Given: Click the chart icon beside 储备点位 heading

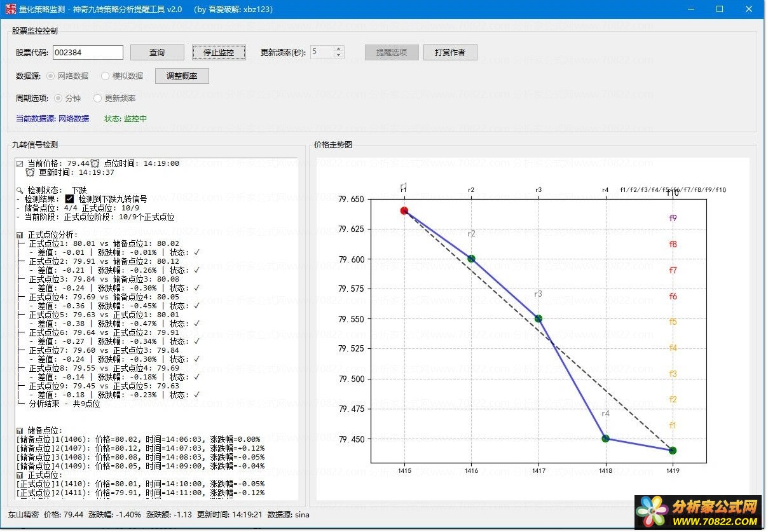Looking at the screenshot, I should [x=20, y=430].
